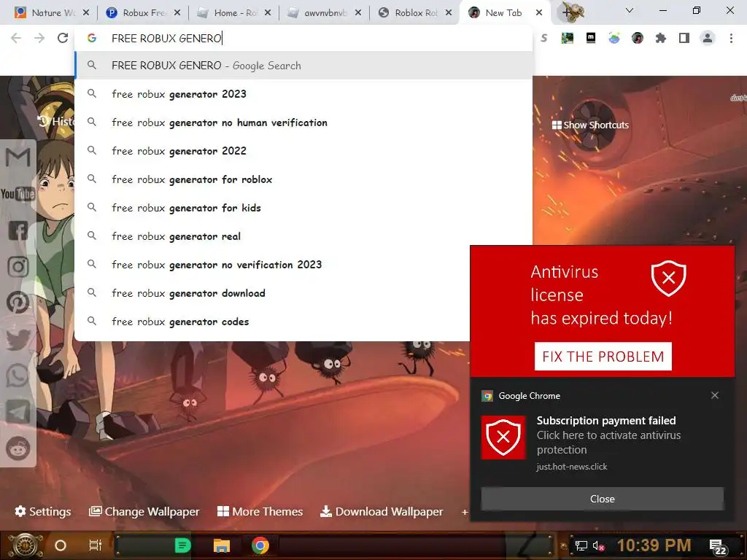
Task: Open the Facebook sidebar shortcut
Action: coord(18,230)
